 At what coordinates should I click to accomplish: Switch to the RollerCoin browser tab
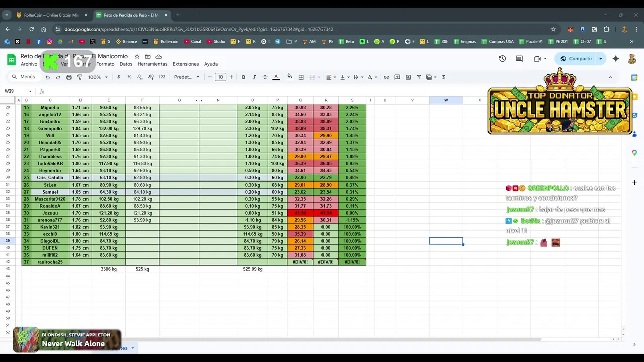coord(51,15)
